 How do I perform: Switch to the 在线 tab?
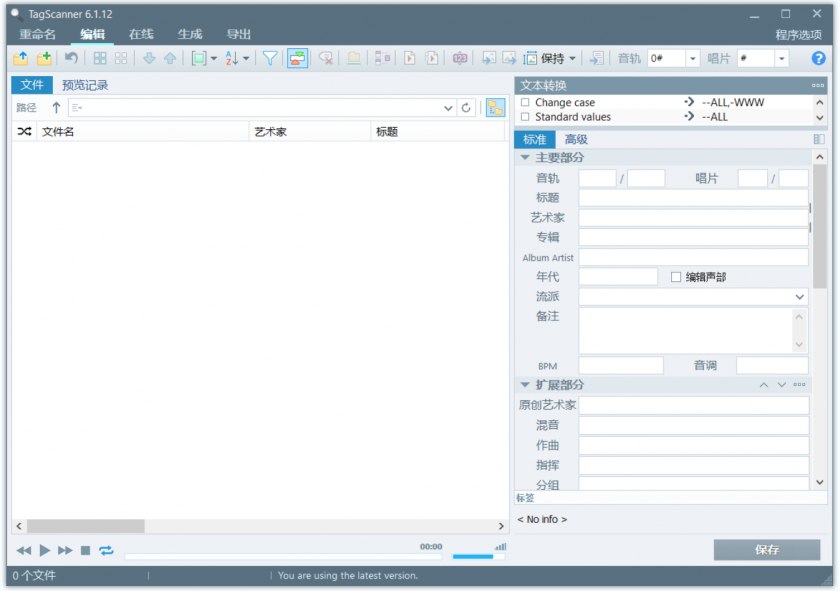tap(141, 34)
